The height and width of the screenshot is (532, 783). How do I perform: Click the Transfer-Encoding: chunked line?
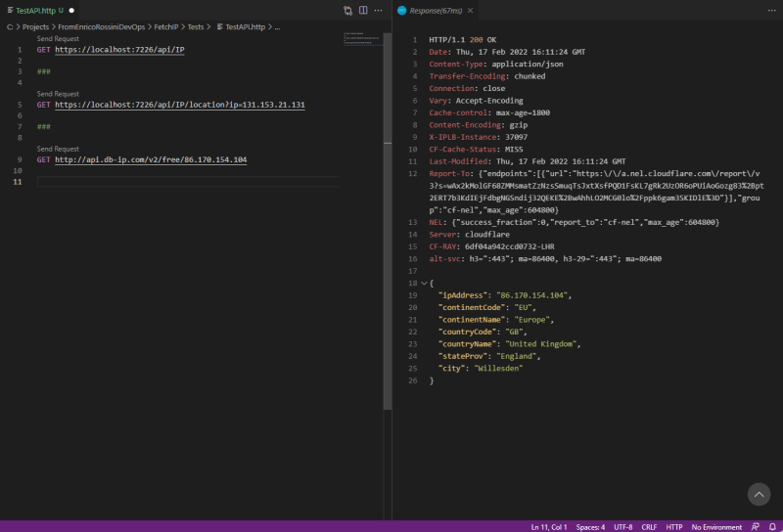486,76
